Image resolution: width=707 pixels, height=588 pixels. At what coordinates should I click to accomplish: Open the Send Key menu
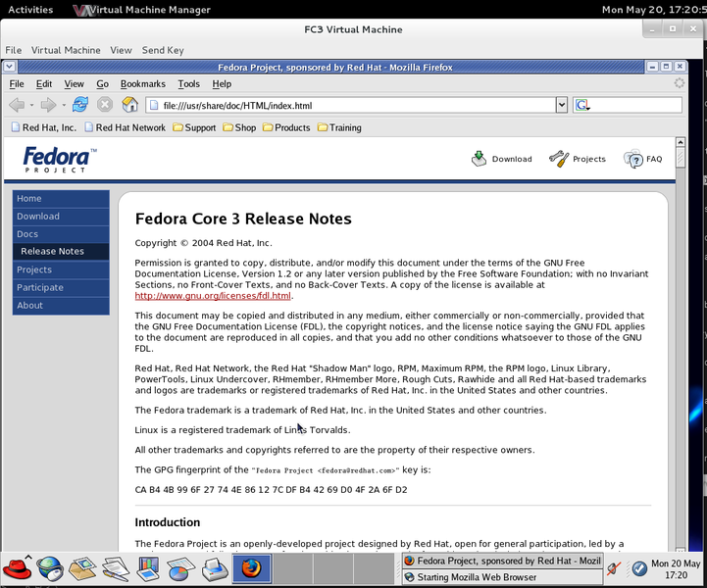(x=163, y=50)
